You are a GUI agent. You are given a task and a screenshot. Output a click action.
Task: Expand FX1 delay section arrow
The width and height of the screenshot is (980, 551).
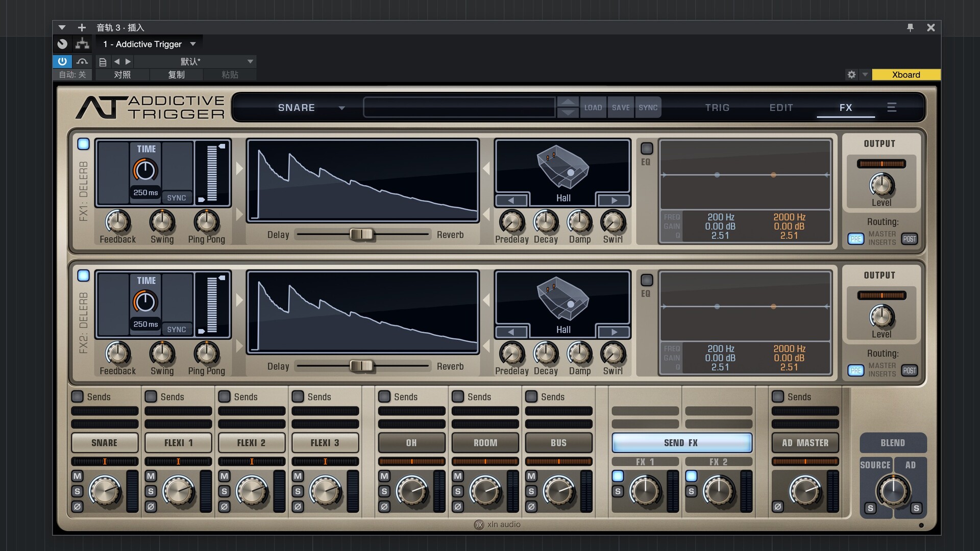click(239, 168)
